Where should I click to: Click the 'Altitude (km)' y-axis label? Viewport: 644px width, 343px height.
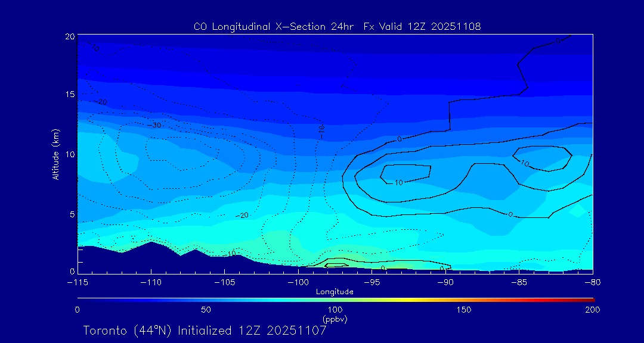55,154
